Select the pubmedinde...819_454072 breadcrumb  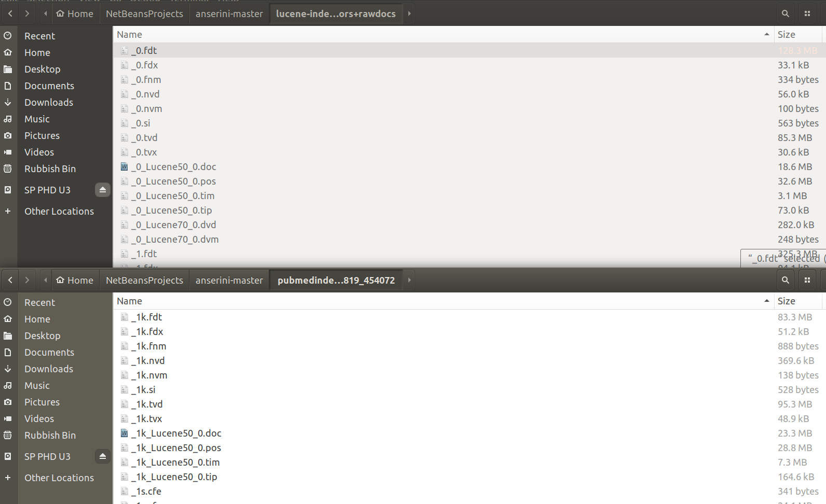tap(336, 280)
